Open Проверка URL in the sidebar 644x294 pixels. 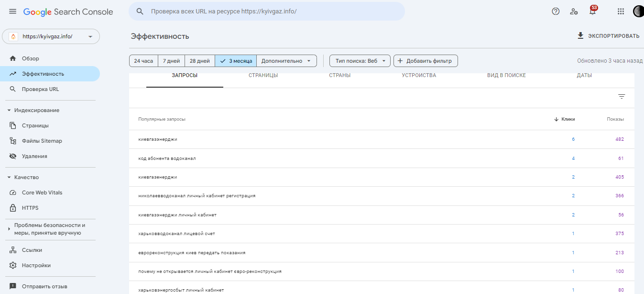coord(50,89)
